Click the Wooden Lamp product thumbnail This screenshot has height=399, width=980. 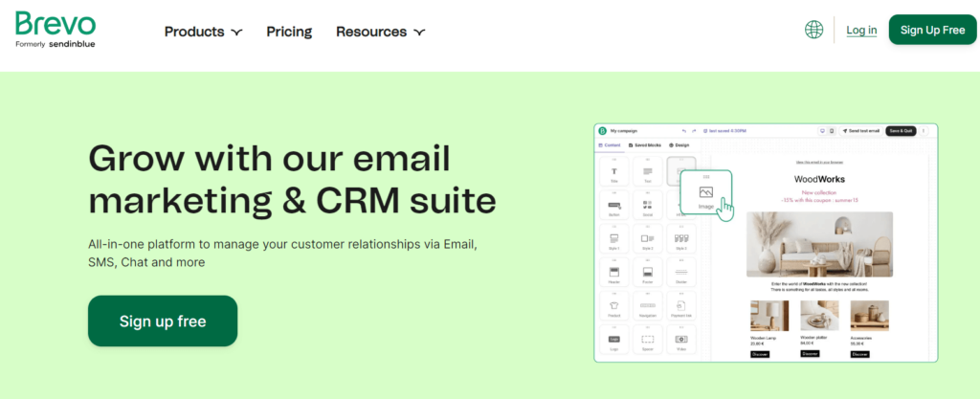pos(769,316)
